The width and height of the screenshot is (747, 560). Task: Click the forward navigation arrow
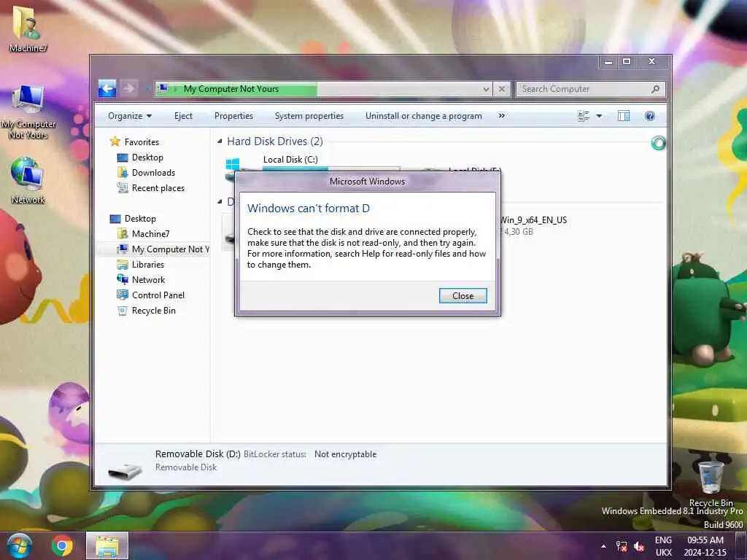[x=128, y=88]
